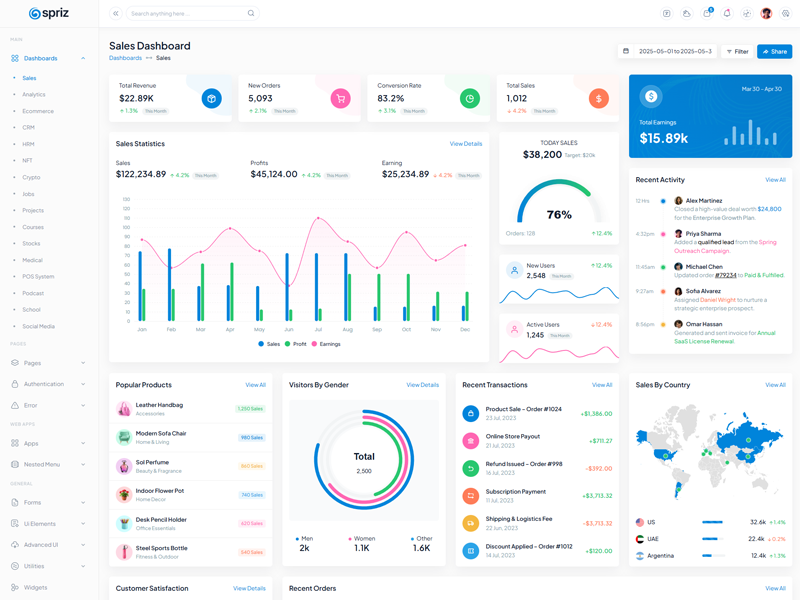Image resolution: width=800 pixels, height=600 pixels.
Task: Open the shopping cart with badge
Action: pyautogui.click(x=707, y=14)
